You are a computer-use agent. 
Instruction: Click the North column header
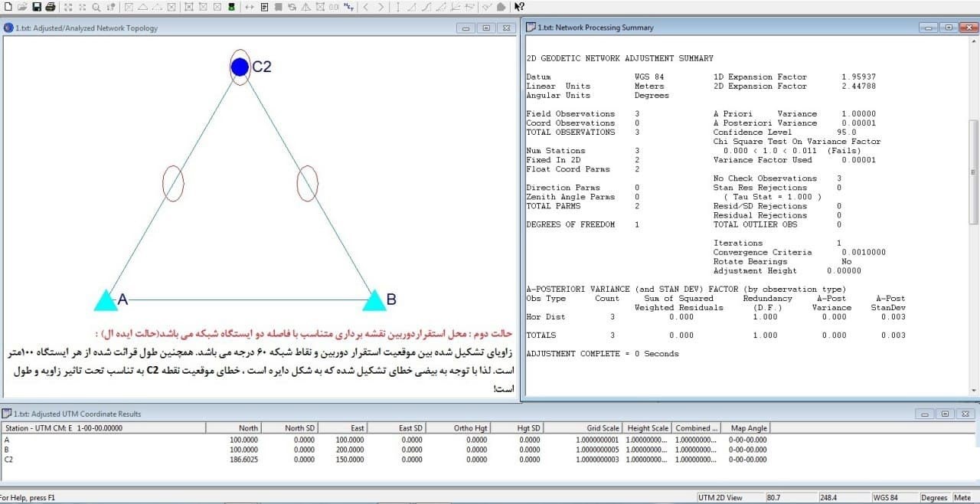pyautogui.click(x=234, y=428)
